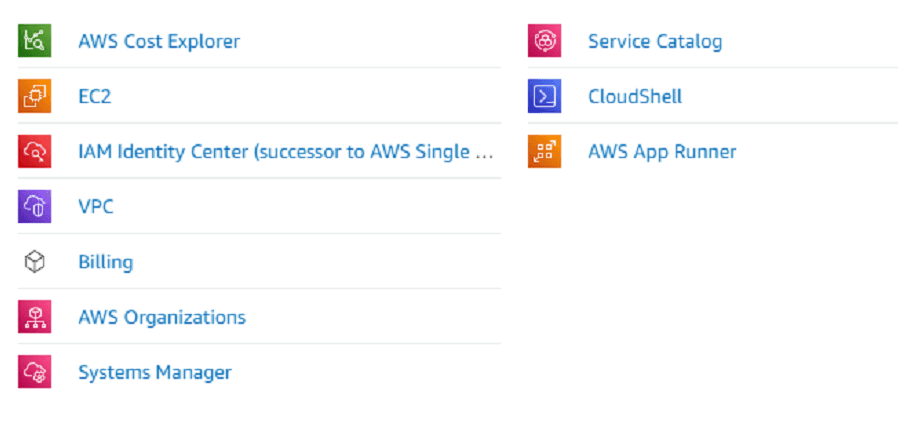The height and width of the screenshot is (448, 898).
Task: Open the AWS App Runner link
Action: click(663, 152)
